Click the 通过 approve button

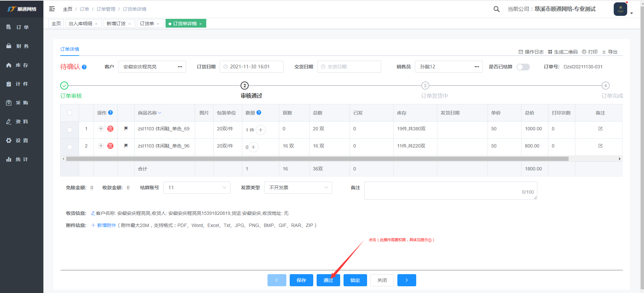[328, 280]
